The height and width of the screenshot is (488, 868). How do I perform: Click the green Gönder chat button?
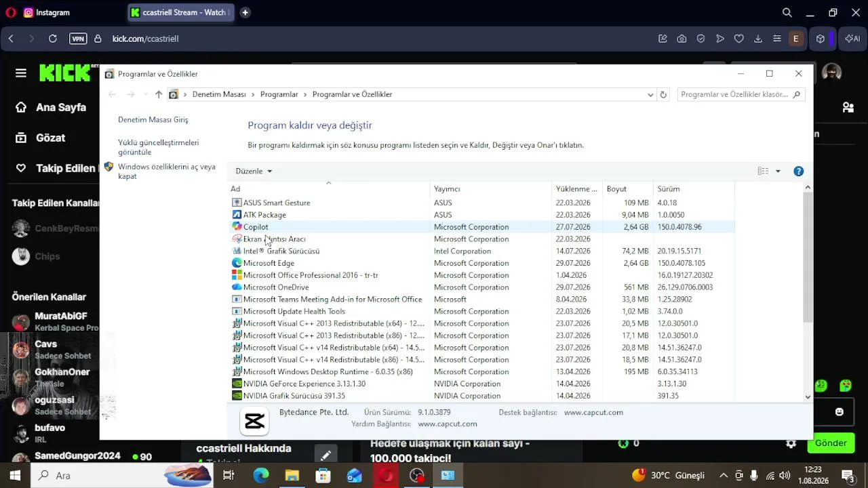[831, 443]
